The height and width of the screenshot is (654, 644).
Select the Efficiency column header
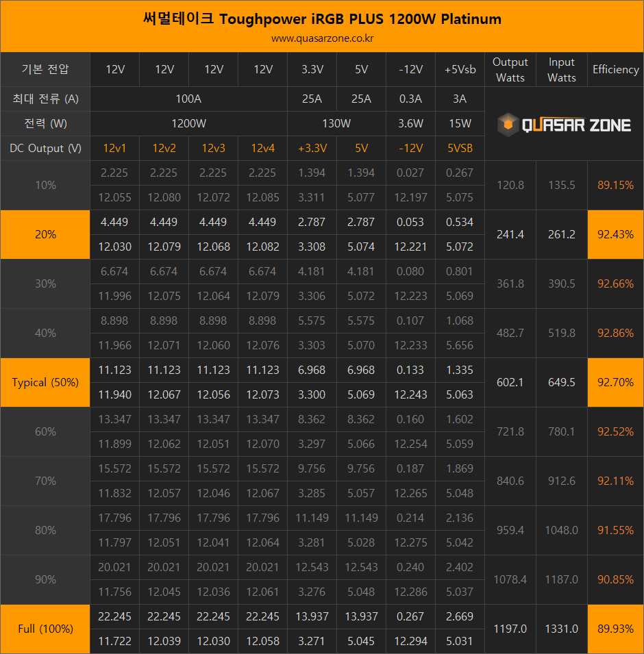tap(615, 69)
